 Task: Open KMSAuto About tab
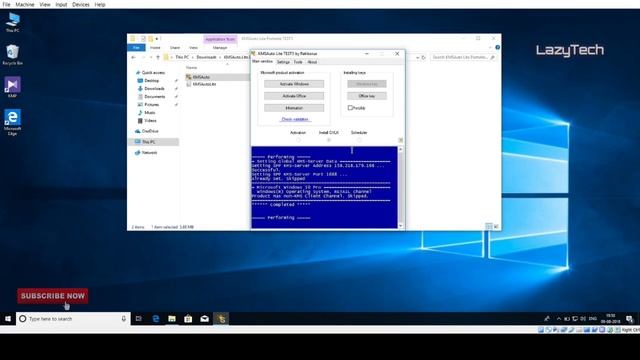312,62
